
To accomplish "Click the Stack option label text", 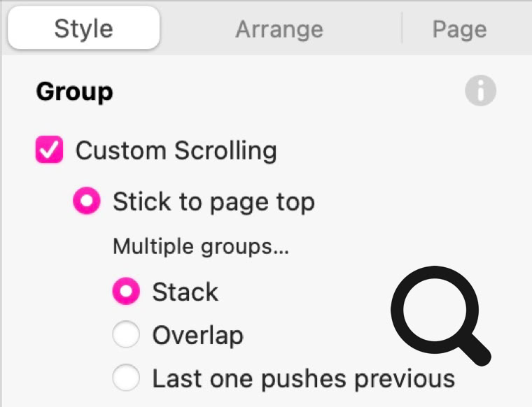I will 185,292.
